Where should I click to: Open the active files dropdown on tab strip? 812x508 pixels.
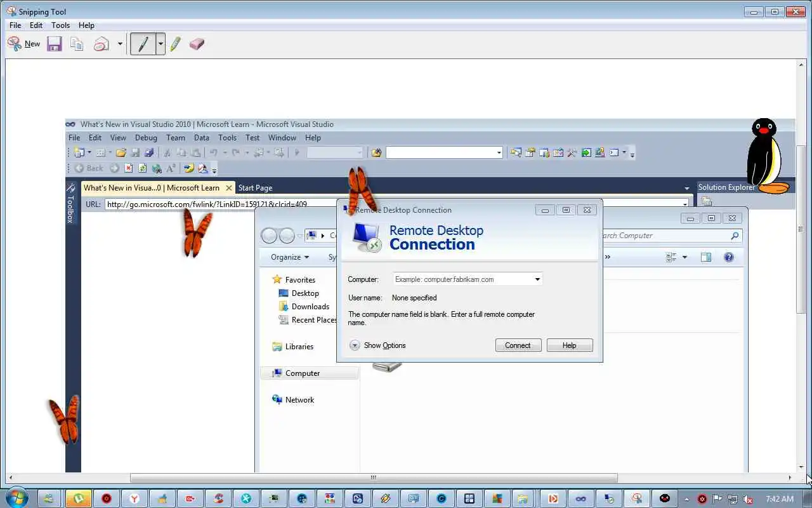coord(687,188)
